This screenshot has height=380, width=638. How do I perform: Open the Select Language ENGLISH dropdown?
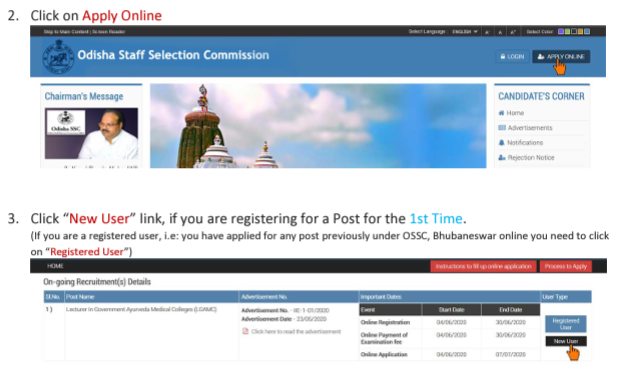465,32
